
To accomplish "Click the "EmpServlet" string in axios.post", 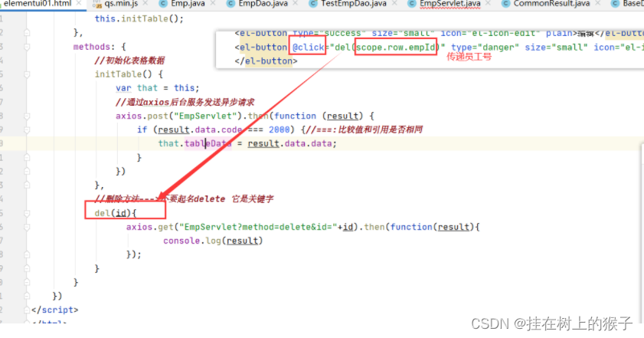I will point(205,116).
